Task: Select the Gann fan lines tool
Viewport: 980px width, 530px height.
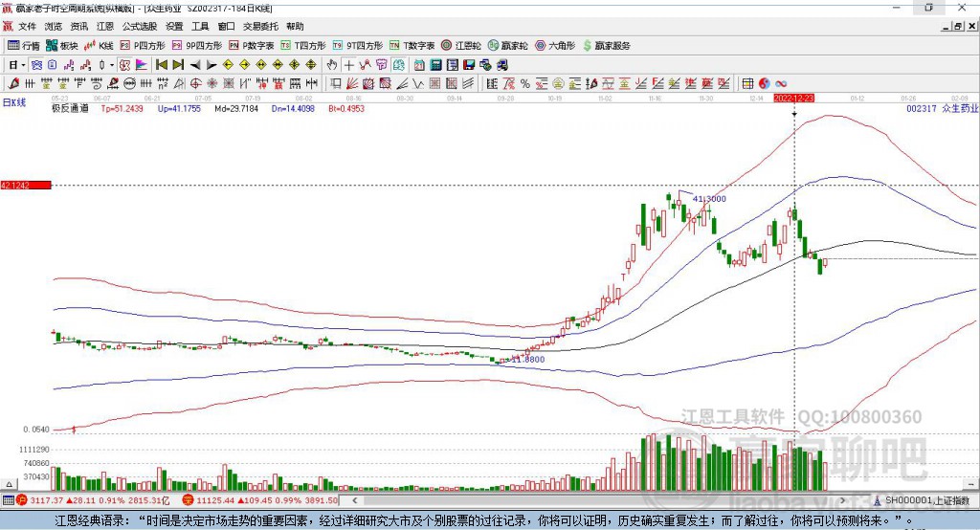Action: pyautogui.click(x=352, y=83)
